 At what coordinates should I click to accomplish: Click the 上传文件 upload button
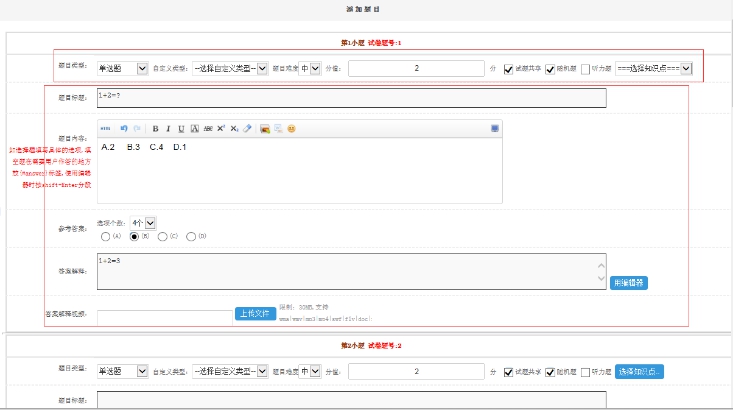pyautogui.click(x=254, y=314)
